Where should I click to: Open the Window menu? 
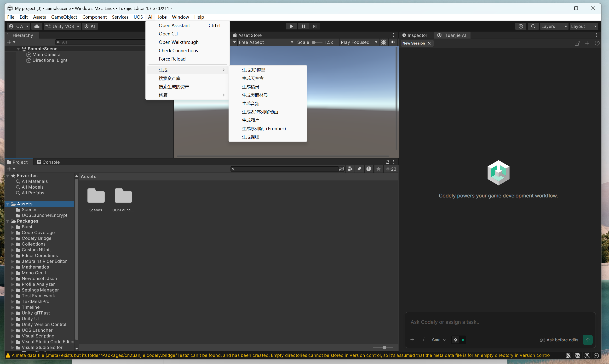[x=180, y=17]
